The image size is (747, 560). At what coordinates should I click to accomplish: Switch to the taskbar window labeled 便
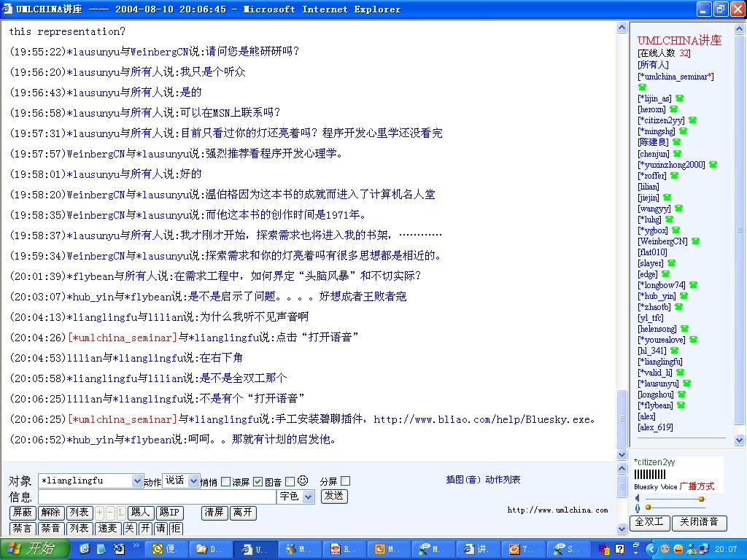click(x=167, y=549)
